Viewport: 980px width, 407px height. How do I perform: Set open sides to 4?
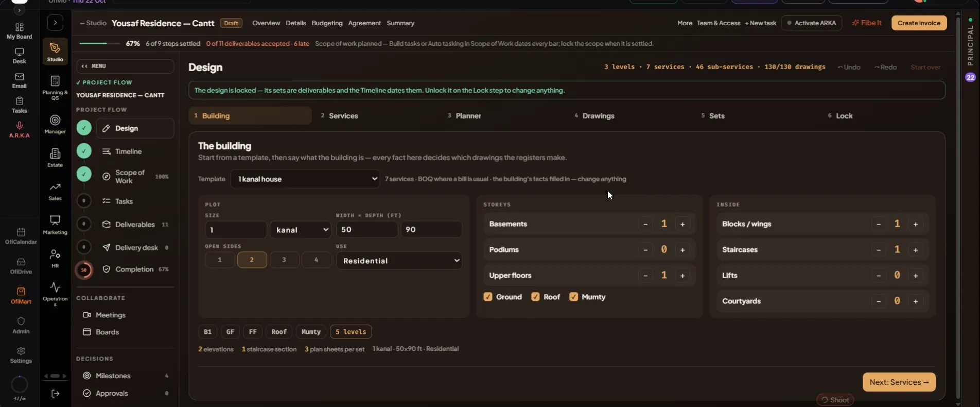tap(316, 260)
